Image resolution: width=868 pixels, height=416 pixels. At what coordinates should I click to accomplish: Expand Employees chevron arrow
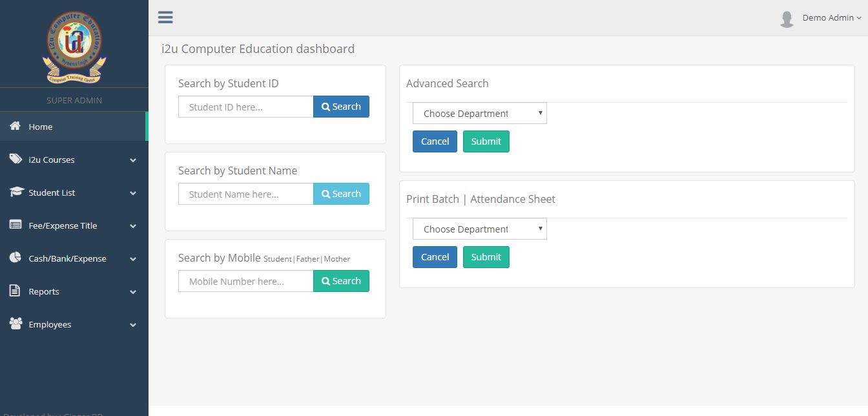(133, 325)
